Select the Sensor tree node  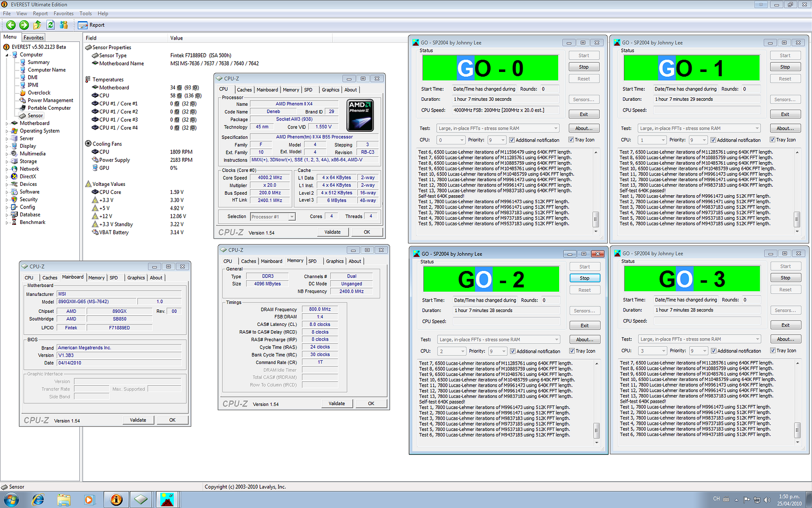35,115
